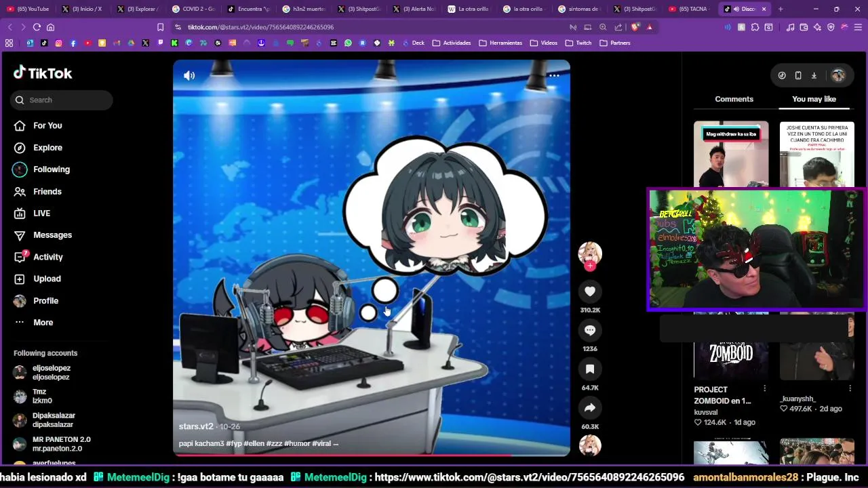Image resolution: width=868 pixels, height=488 pixels.
Task: Open the JOSHE CUENTA SU PRIMERA VEZ thumbnail
Action: pos(816,154)
